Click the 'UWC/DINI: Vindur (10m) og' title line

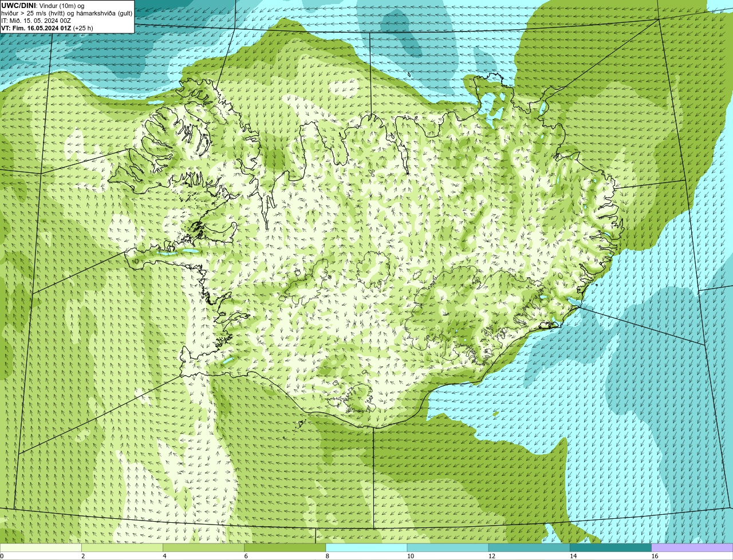tap(43, 6)
